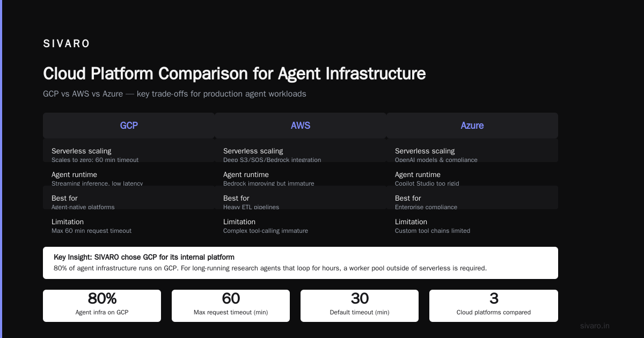Click 'Bedrock improving but immature' text

coord(269,183)
